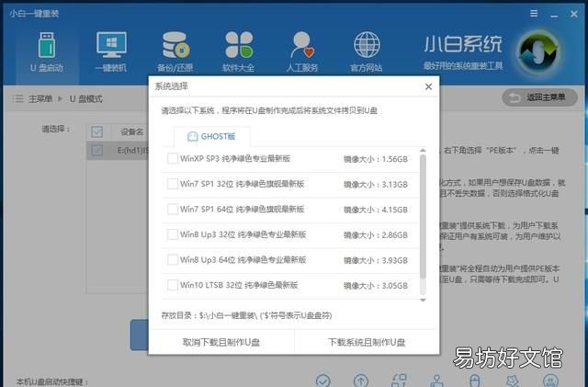Screen dimensions: 588x387
Task: Check Win8 Up3 32位 纯净绿色专业最新版
Action: pos(173,234)
